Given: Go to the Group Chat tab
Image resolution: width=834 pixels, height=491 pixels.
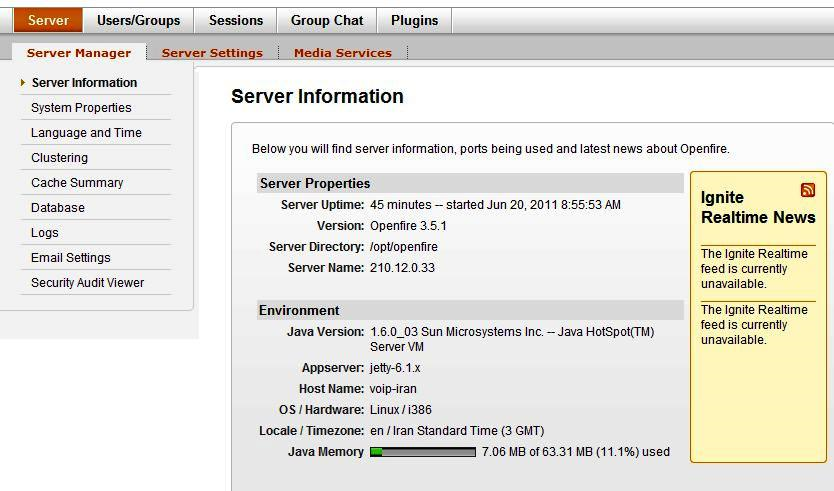Looking at the screenshot, I should click(x=327, y=20).
